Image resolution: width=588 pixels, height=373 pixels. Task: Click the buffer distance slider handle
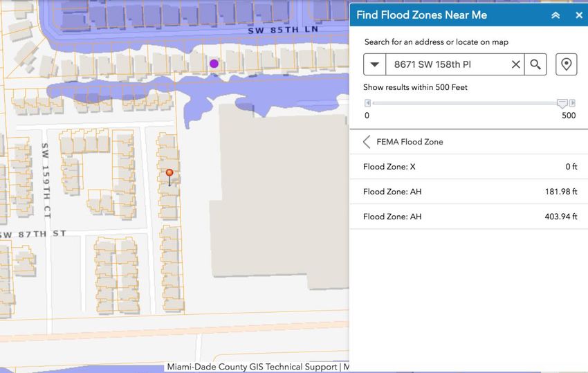coord(562,103)
